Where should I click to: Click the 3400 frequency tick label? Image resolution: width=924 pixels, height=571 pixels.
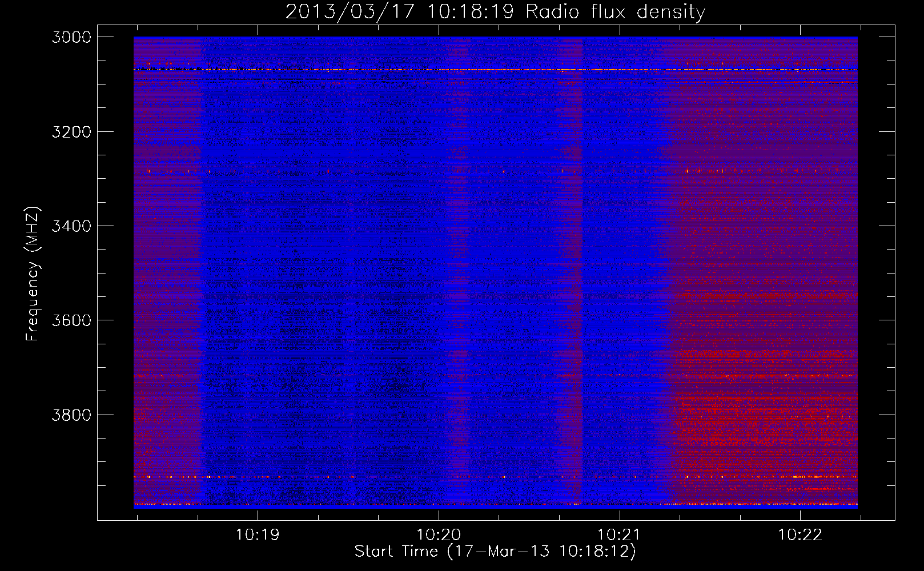[71, 226]
